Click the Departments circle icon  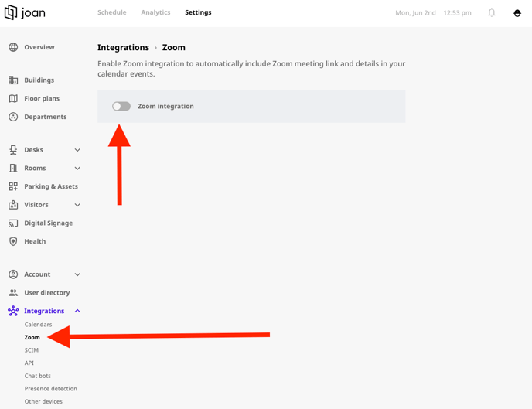point(13,117)
